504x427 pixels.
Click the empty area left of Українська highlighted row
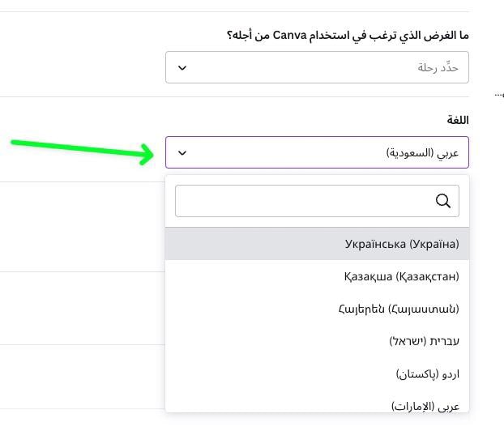254,244
